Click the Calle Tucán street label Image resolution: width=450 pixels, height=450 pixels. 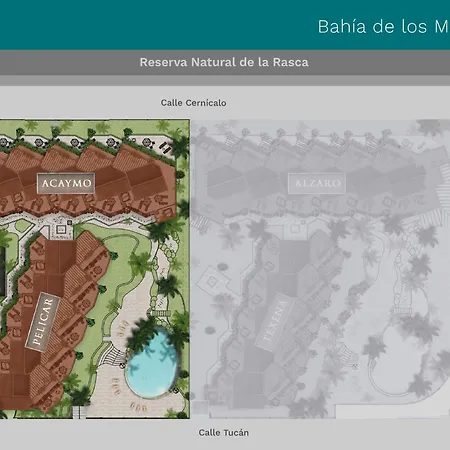[223, 433]
